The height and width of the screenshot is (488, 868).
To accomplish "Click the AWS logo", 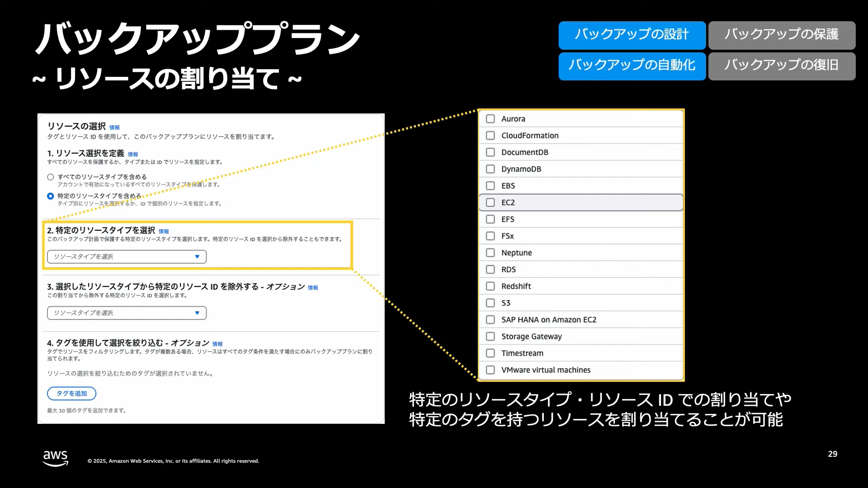I will [55, 458].
